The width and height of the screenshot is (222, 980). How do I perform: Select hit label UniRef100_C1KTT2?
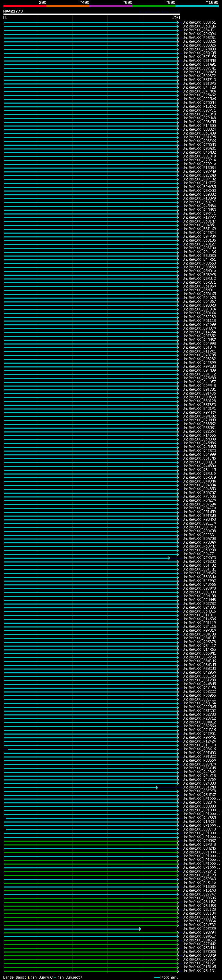(x=199, y=183)
